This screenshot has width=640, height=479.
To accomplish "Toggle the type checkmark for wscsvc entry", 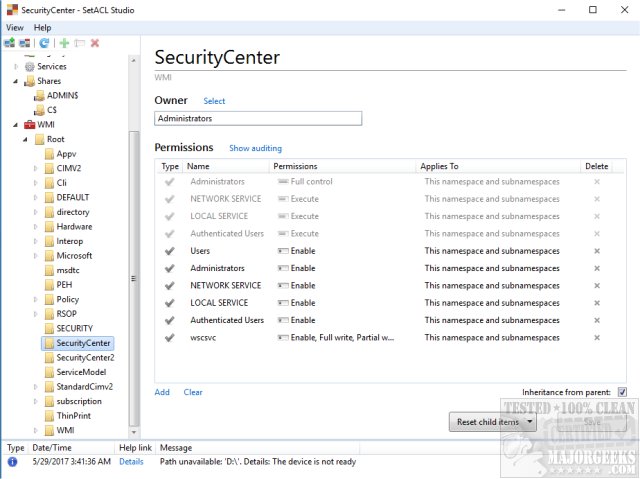I will click(169, 338).
